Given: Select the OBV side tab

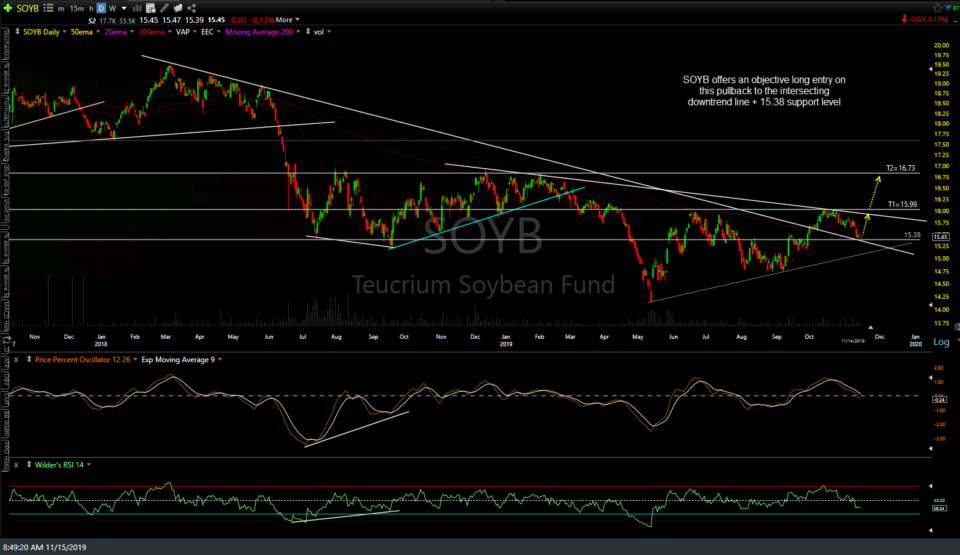Looking at the screenshot, I should click(6, 379).
